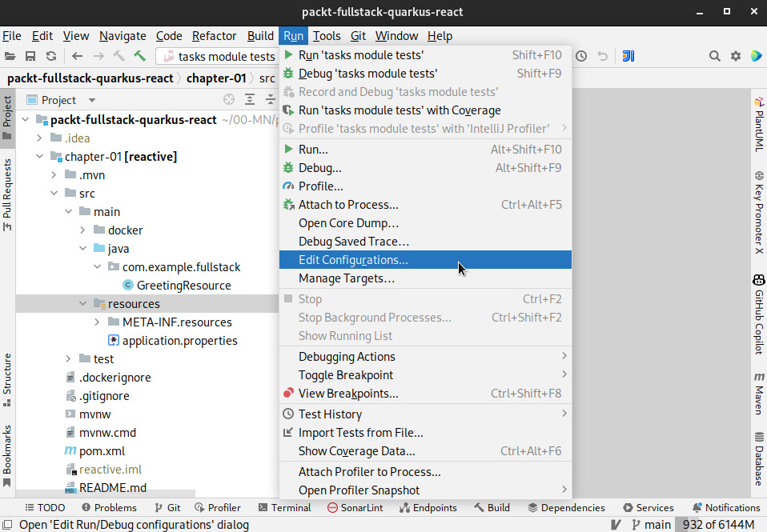This screenshot has height=532, width=767.
Task: Open IDE Settings with the gear icon
Action: (733, 56)
